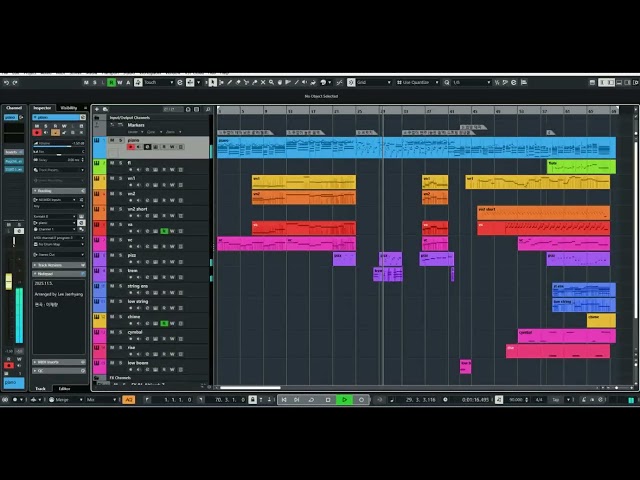Image resolution: width=640 pixels, height=480 pixels.
Task: Open the Channel tab in left zone
Action: (14, 108)
